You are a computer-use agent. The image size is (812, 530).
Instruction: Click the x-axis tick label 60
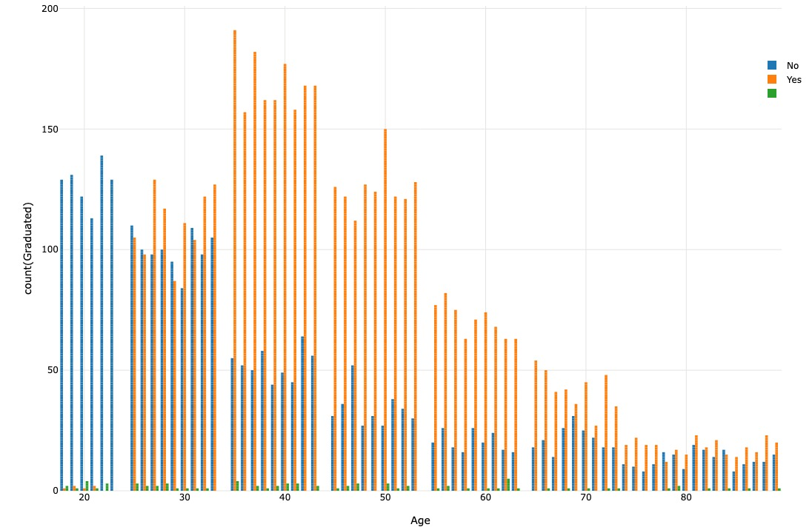coord(485,497)
